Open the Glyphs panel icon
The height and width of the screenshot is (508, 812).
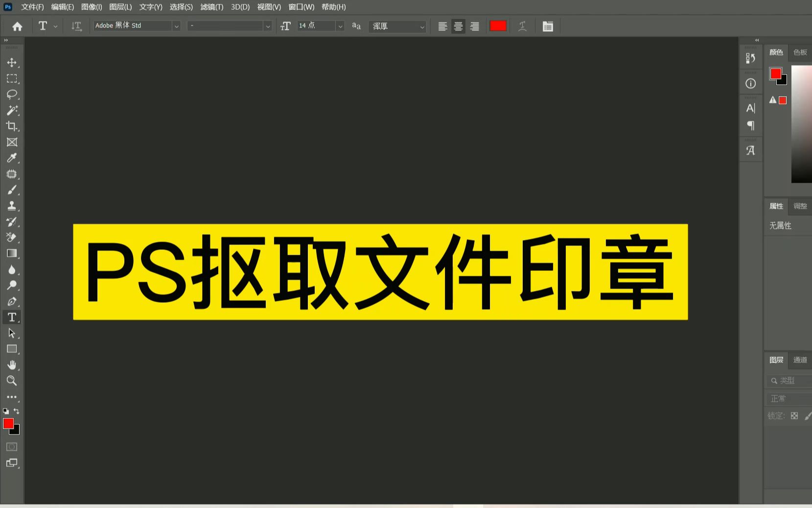(x=750, y=150)
